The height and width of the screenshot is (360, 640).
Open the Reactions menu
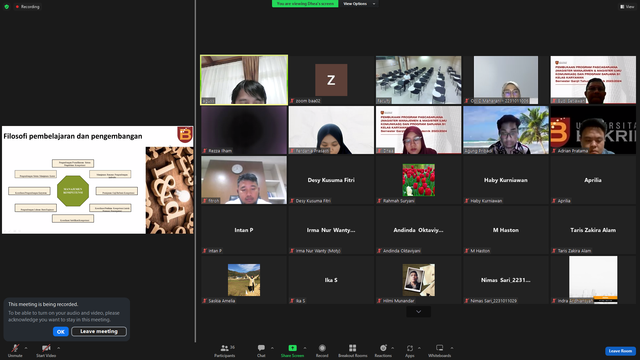coord(383,350)
